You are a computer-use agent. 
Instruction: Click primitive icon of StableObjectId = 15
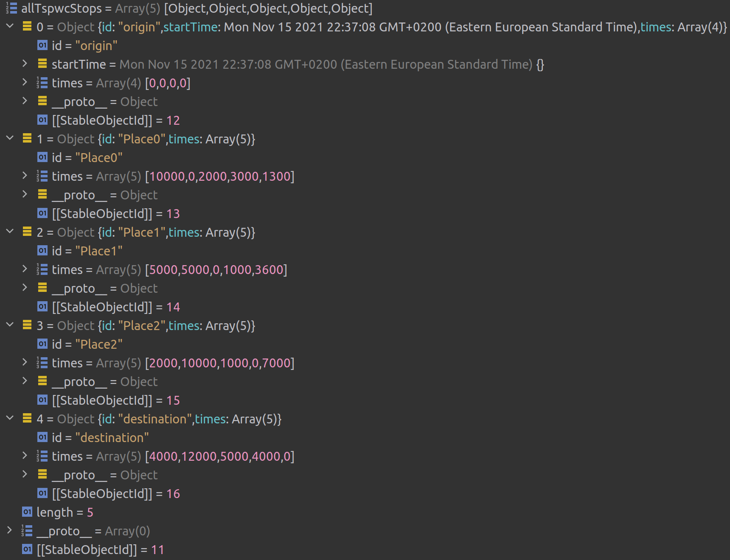[42, 400]
